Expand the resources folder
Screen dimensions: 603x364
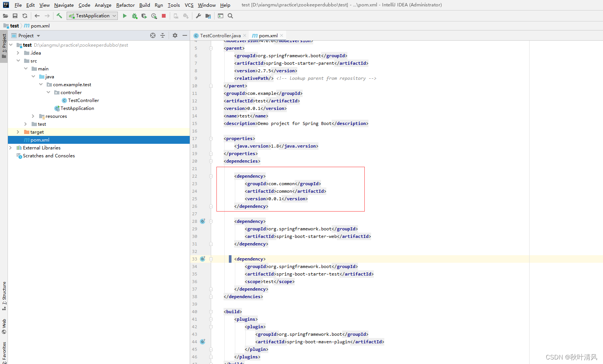(x=33, y=116)
